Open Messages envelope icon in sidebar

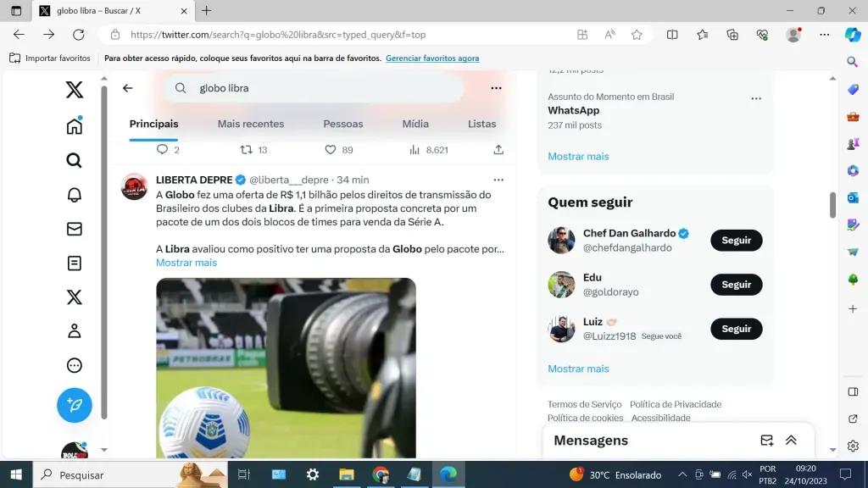click(x=75, y=229)
